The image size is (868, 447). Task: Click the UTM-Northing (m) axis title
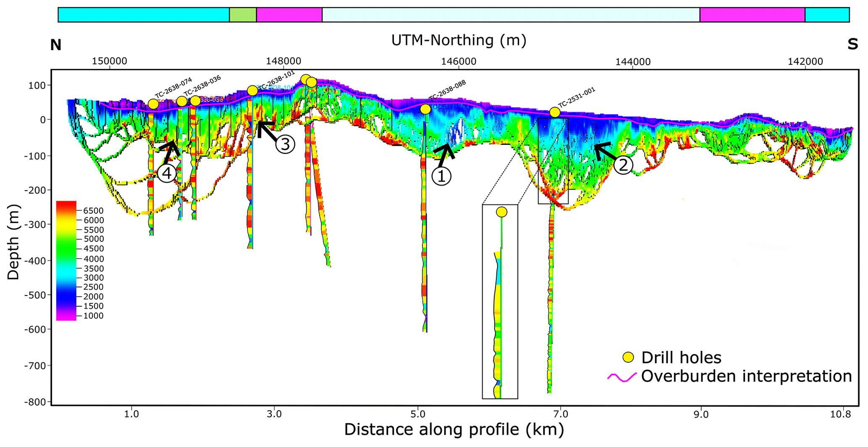(x=459, y=40)
